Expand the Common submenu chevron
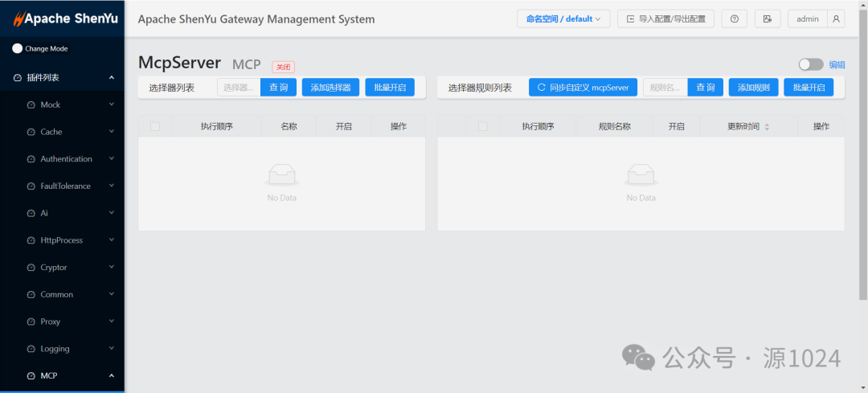 coord(111,294)
